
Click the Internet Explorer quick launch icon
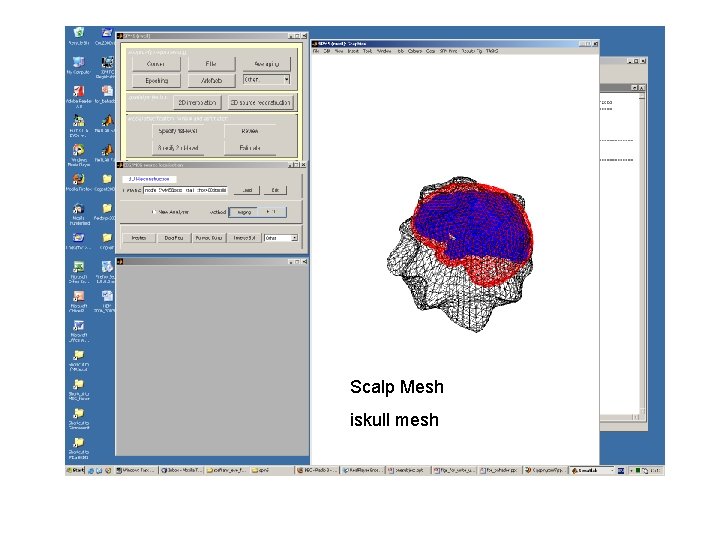pyautogui.click(x=91, y=471)
